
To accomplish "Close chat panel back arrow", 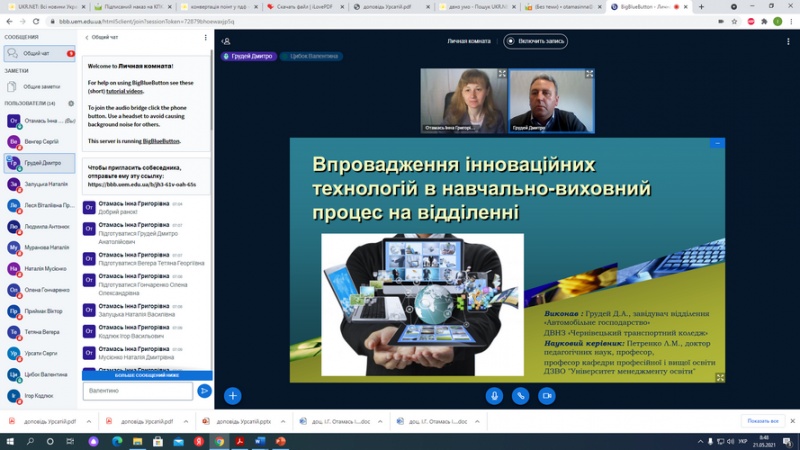I will [87, 37].
